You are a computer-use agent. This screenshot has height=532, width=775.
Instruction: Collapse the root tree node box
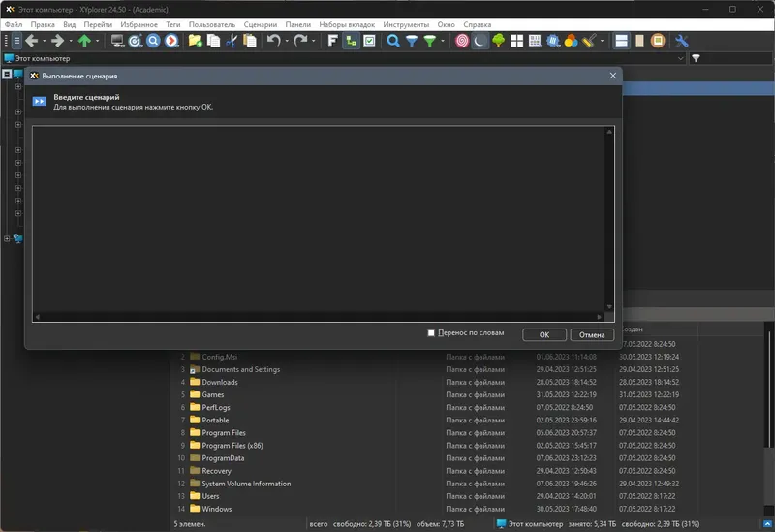tap(7, 75)
